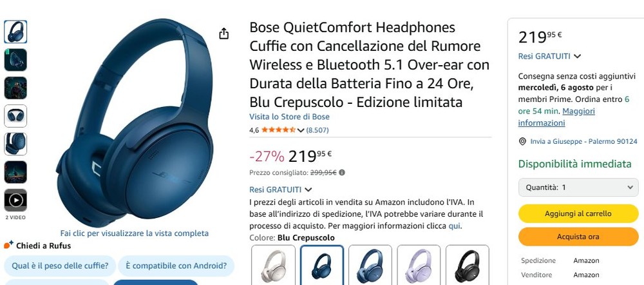Select the fourth gallery thumbnail showing folded headphones
644x285 pixels.
pyautogui.click(x=15, y=116)
